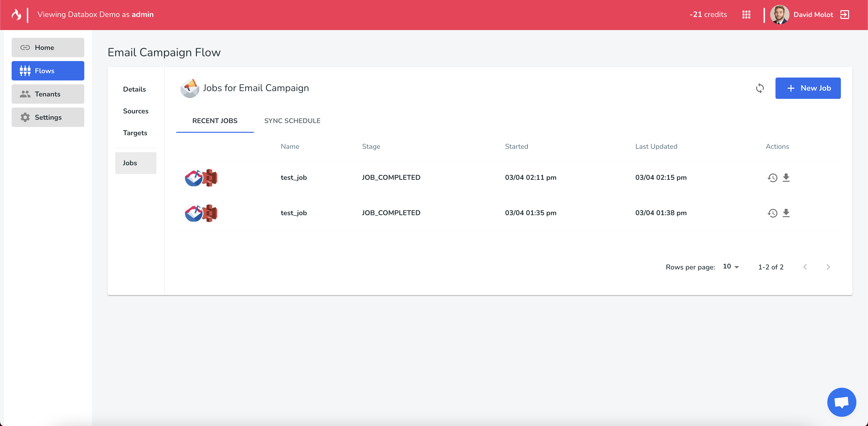Go to next page of jobs
The image size is (868, 426).
(x=828, y=267)
